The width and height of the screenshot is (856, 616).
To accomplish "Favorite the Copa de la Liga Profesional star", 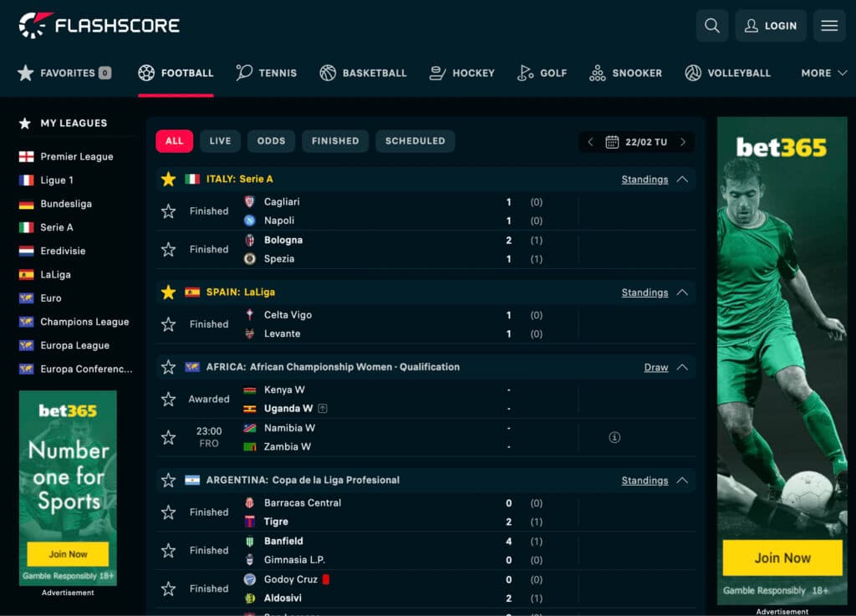I will pyautogui.click(x=168, y=480).
